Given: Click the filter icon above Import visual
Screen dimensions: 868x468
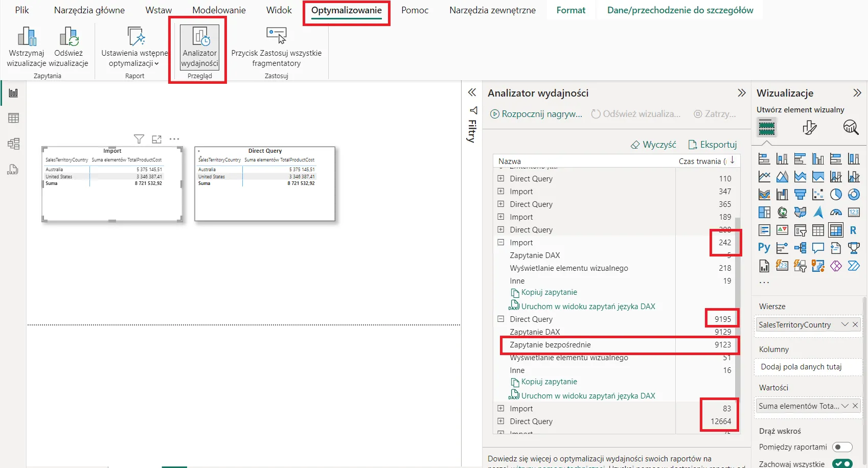Looking at the screenshot, I should 139,139.
